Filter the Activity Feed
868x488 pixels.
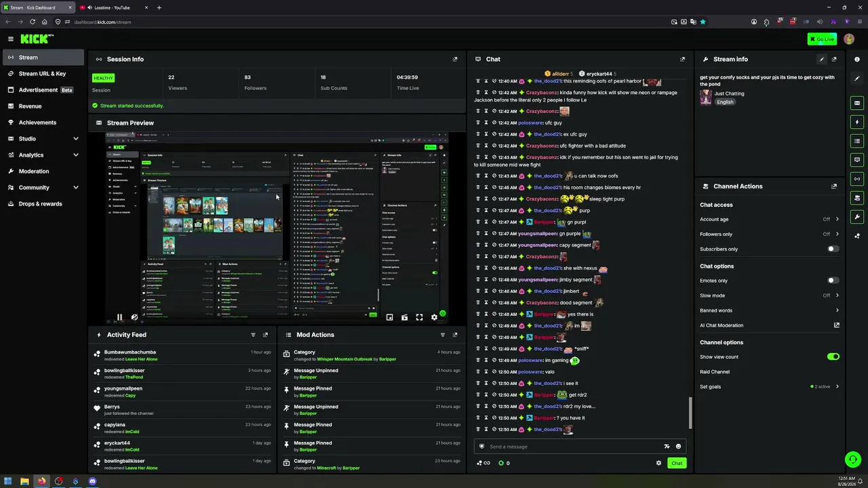253,335
